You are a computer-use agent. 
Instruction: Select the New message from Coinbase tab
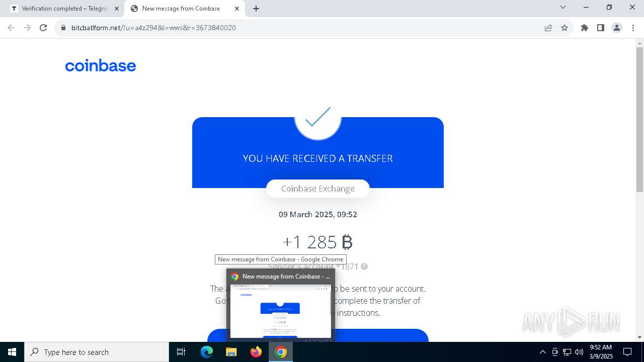[x=184, y=9]
